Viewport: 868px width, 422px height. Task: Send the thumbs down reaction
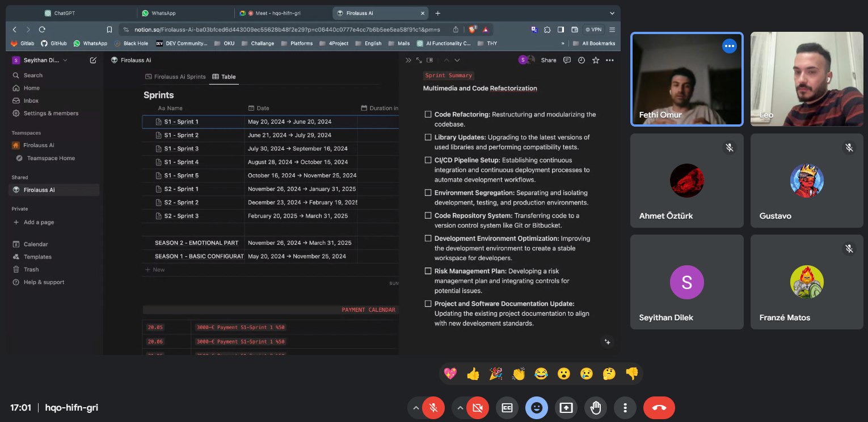tap(632, 374)
